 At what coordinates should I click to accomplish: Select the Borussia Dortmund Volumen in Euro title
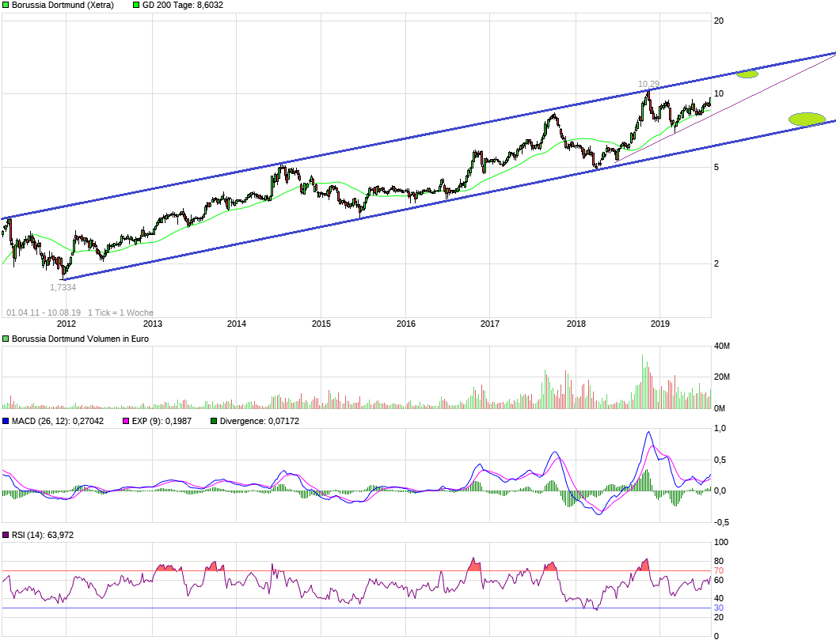(80, 339)
